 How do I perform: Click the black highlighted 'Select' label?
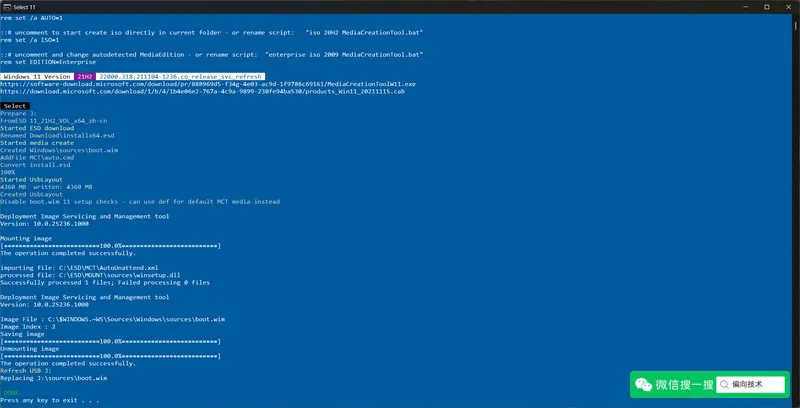coord(15,106)
